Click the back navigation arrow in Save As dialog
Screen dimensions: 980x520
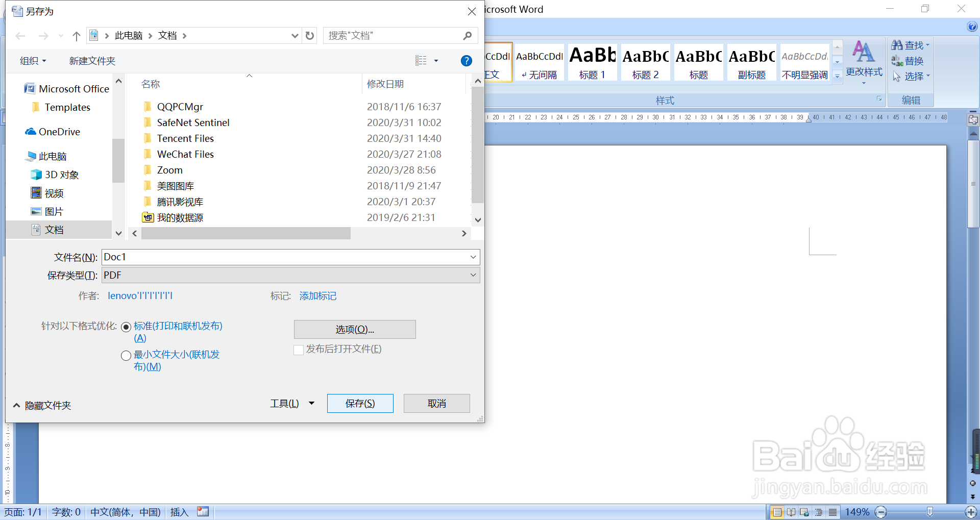point(20,36)
